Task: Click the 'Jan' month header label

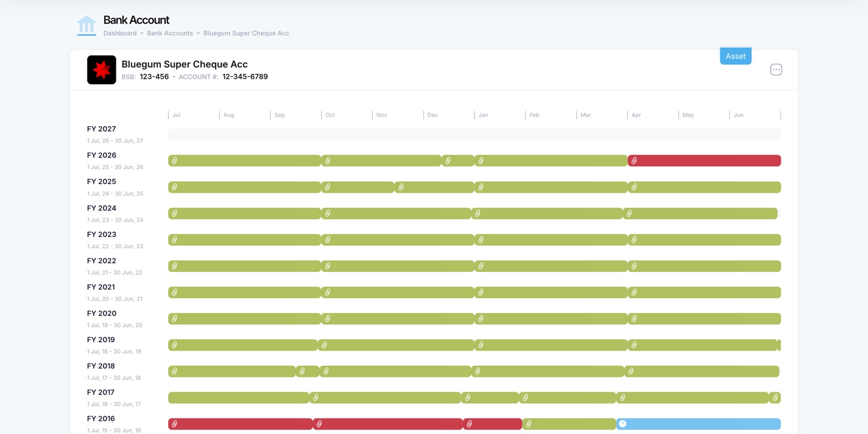Action: 483,115
